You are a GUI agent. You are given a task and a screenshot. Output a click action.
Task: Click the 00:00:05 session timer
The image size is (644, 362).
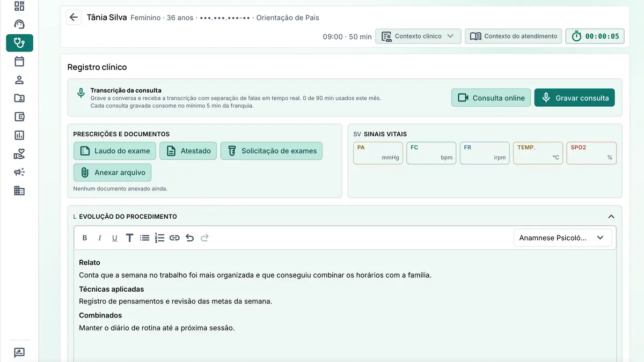click(x=595, y=36)
